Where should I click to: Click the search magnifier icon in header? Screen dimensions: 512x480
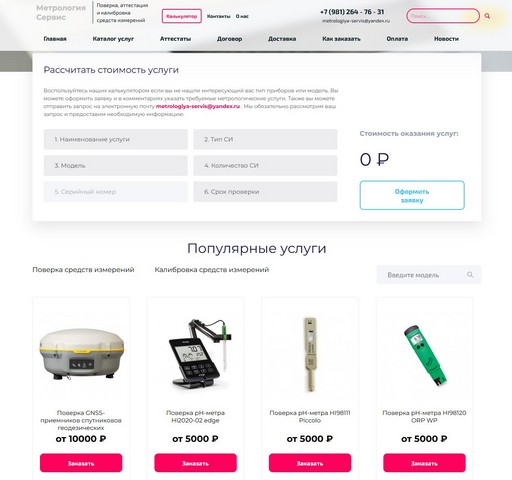(x=487, y=16)
